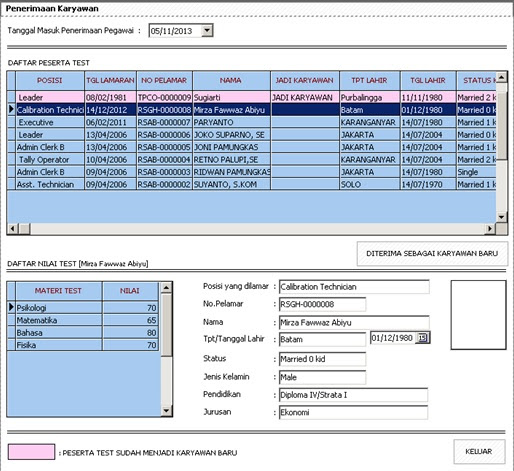Select the RETNO PALUPI,SE name cell

tap(231, 159)
